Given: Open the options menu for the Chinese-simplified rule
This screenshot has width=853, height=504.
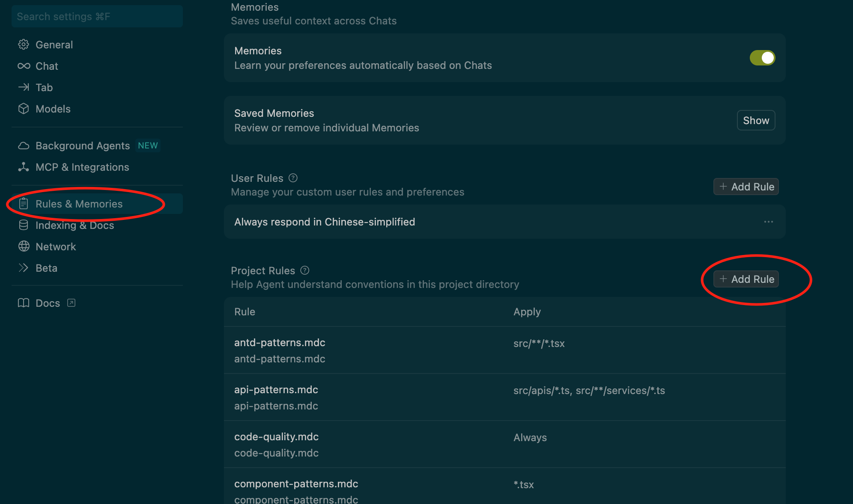Looking at the screenshot, I should tap(768, 222).
